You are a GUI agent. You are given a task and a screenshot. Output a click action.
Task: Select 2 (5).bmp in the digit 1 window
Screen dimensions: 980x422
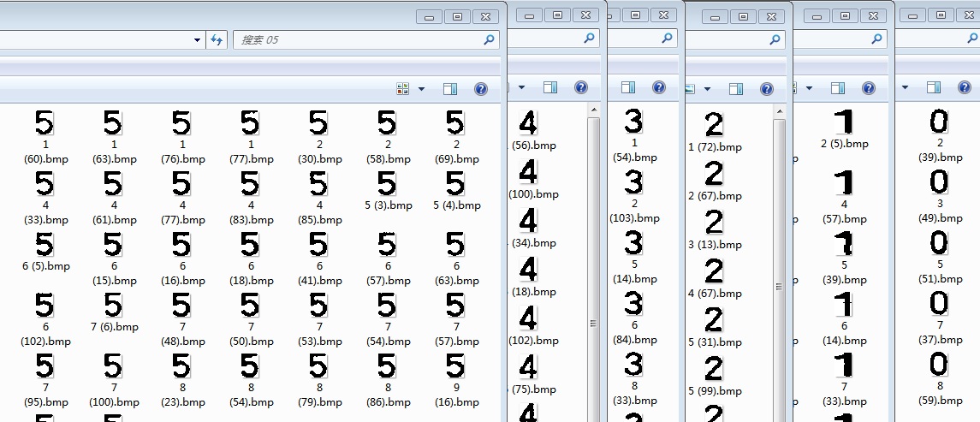coord(845,122)
